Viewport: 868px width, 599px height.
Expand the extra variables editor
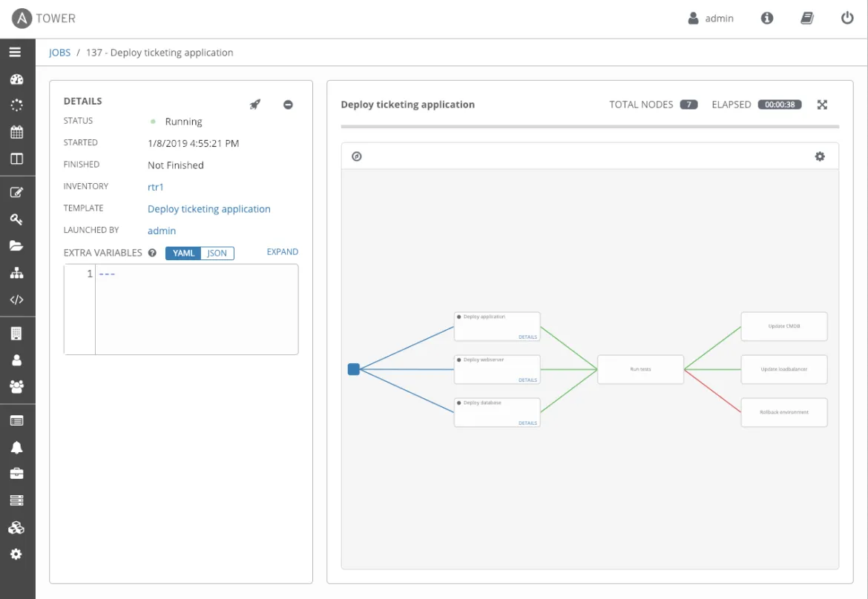click(x=282, y=251)
